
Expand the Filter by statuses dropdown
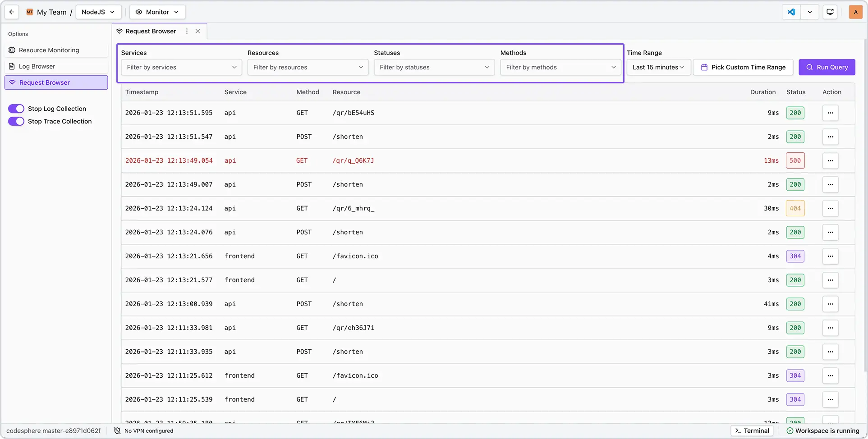(x=434, y=67)
